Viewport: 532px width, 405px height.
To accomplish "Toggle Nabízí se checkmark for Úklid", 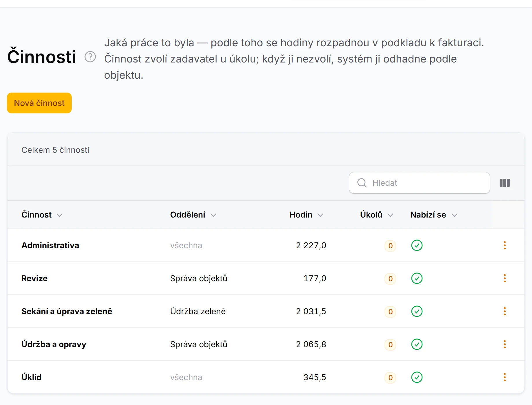I will pyautogui.click(x=417, y=377).
